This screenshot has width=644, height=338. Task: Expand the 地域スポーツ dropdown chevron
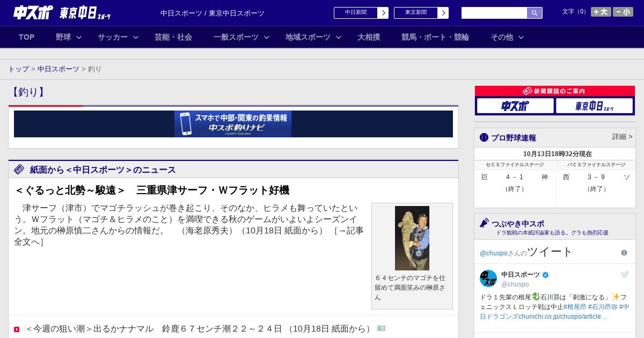tap(339, 37)
